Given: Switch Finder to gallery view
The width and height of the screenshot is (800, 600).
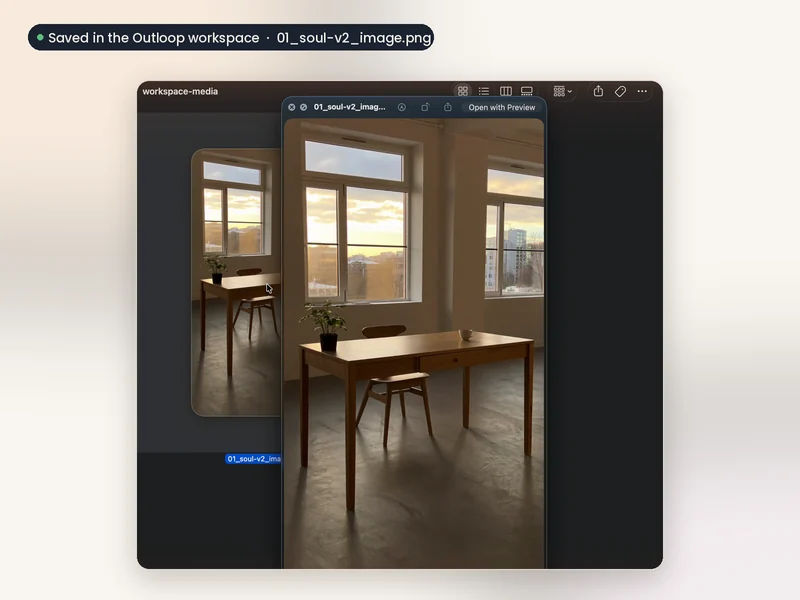Looking at the screenshot, I should pos(527,91).
